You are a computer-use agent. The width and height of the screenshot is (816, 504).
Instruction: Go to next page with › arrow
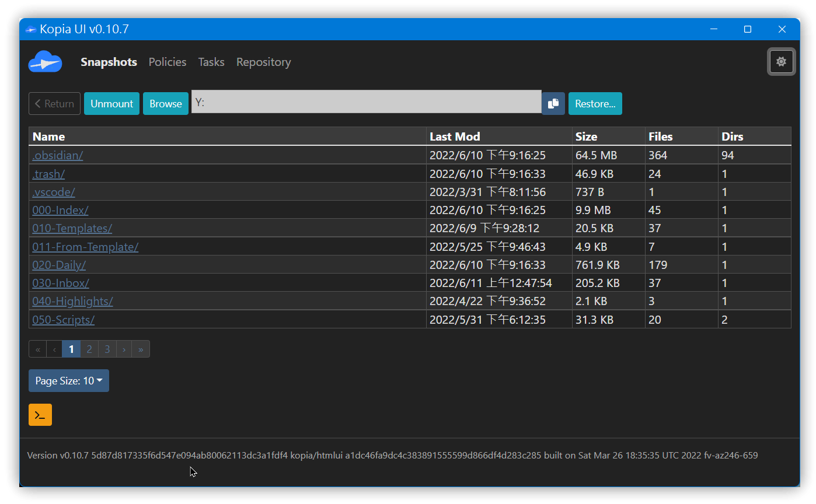[124, 349]
